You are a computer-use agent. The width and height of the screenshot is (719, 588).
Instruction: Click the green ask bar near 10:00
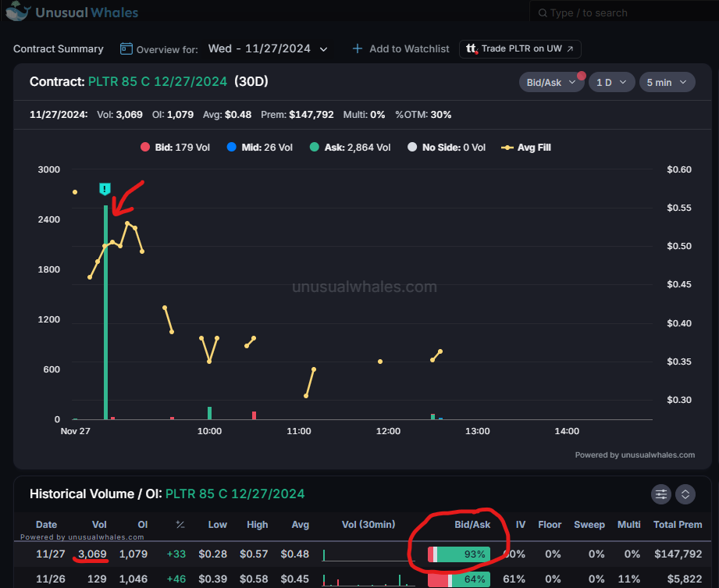point(209,413)
